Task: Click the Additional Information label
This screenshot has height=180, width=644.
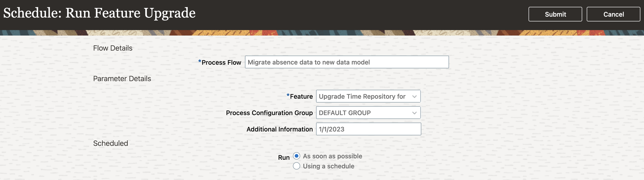Action: 279,129
